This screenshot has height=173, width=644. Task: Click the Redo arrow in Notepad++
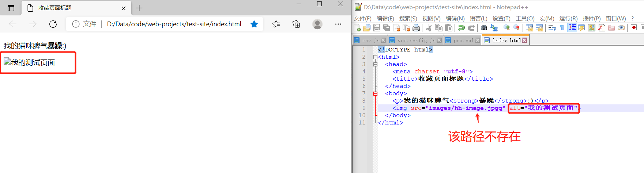tap(471, 28)
